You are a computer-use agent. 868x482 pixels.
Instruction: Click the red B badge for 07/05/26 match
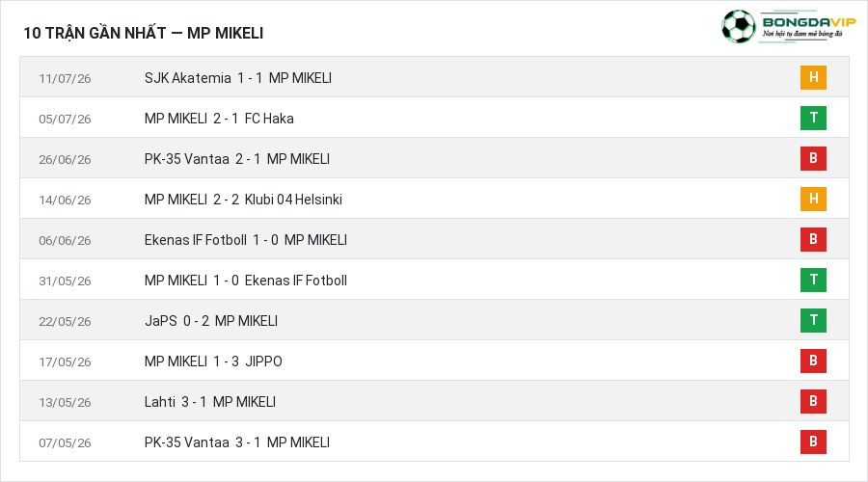813,442
